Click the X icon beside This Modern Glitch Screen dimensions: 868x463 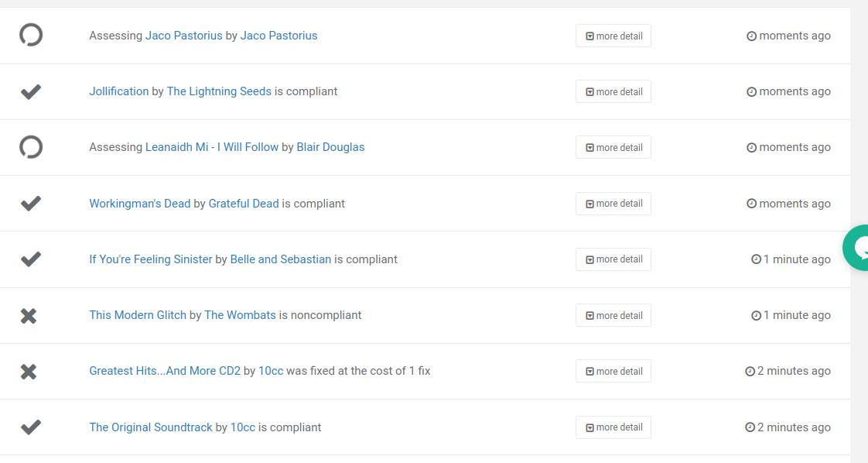[x=29, y=316]
